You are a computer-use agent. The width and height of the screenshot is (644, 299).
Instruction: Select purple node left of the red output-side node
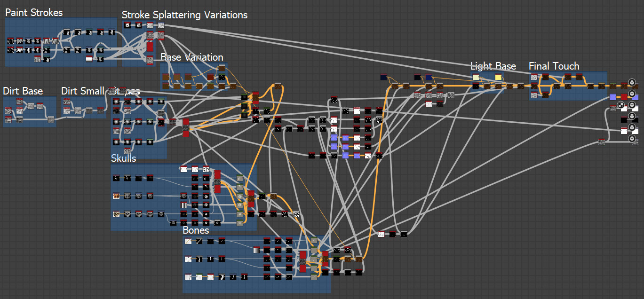coord(612,97)
